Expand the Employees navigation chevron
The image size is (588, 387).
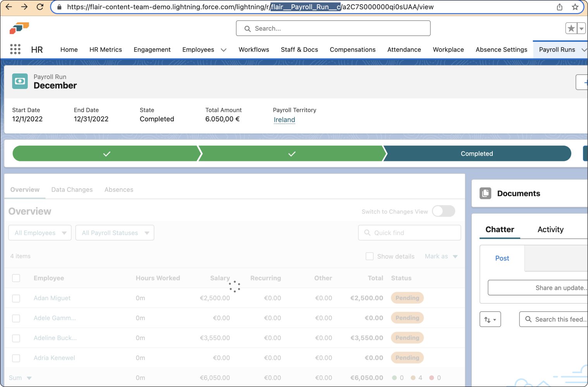(x=224, y=50)
